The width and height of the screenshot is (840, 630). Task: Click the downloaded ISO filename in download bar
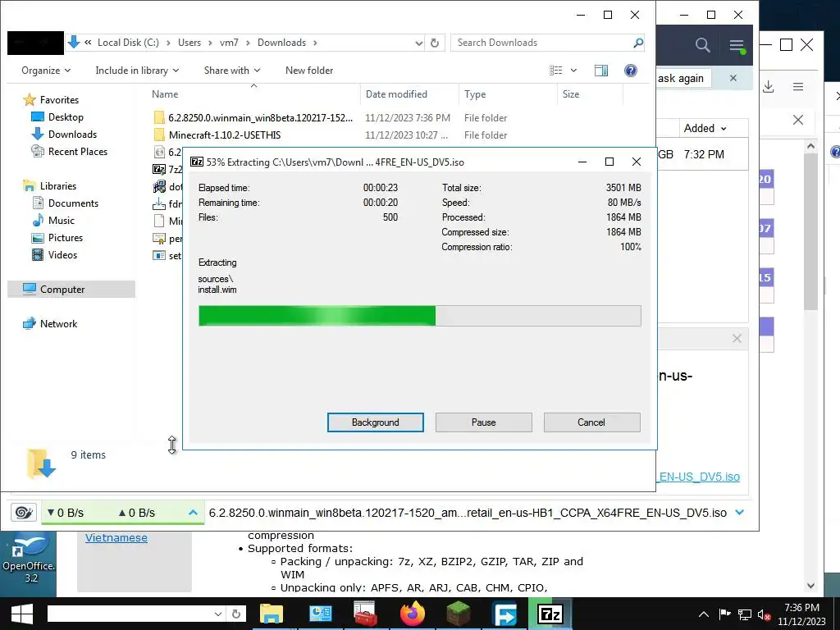468,513
